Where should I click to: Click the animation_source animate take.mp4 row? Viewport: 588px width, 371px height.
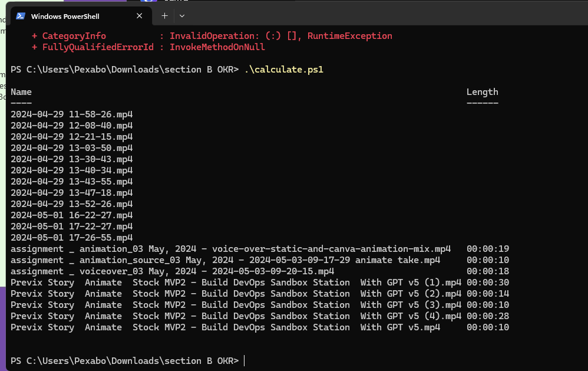260,260
